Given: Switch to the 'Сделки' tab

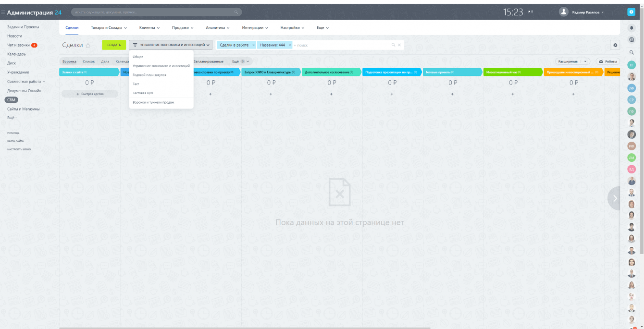Looking at the screenshot, I should tap(72, 28).
